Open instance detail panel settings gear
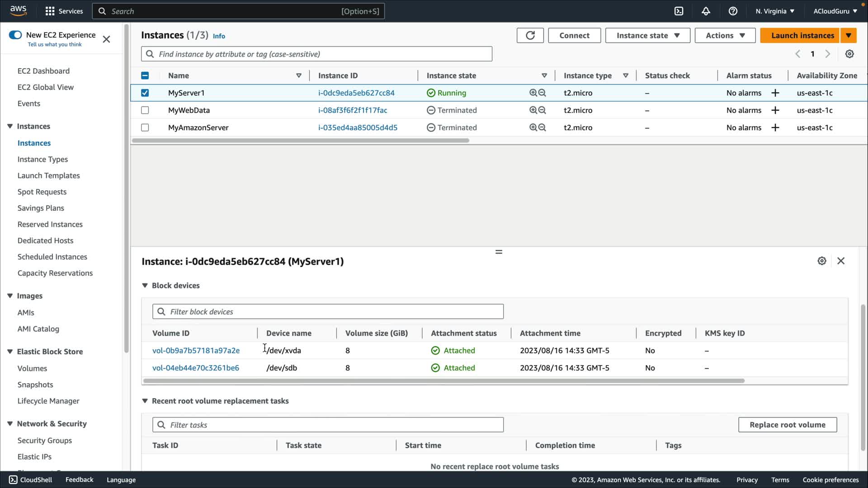Screen dimensions: 868x488 pyautogui.click(x=821, y=261)
